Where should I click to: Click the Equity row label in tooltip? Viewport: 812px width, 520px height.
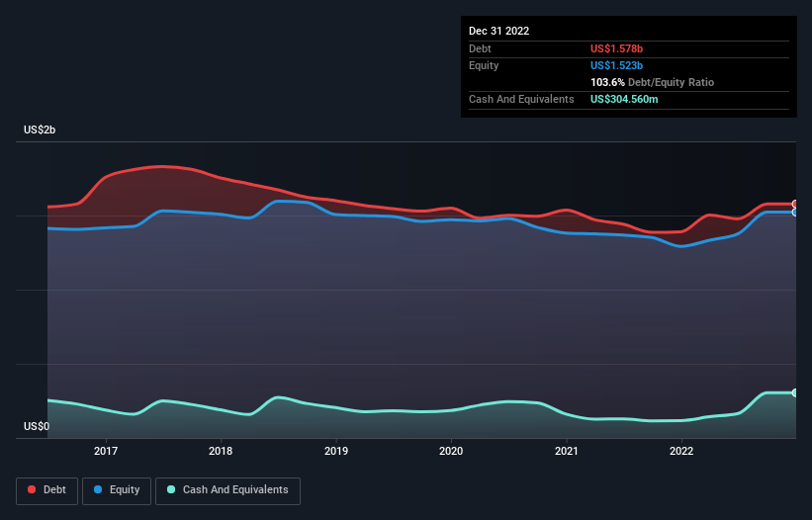point(484,65)
